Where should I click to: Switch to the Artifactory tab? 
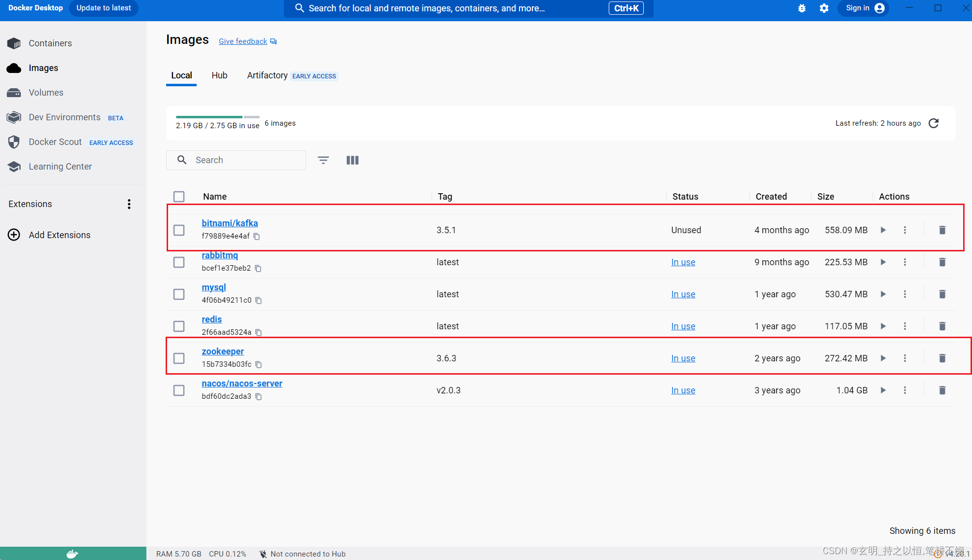pyautogui.click(x=267, y=75)
